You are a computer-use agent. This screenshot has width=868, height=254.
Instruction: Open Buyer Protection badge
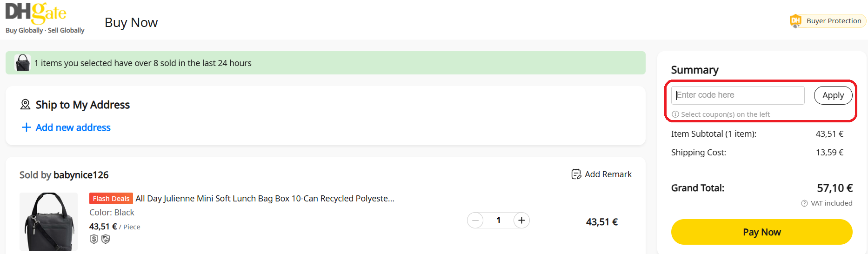[x=828, y=21]
